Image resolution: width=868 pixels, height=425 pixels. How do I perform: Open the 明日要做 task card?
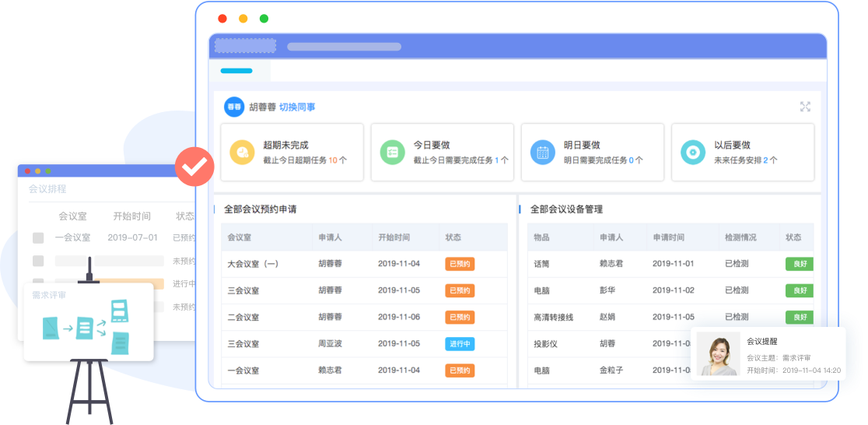pyautogui.click(x=593, y=153)
